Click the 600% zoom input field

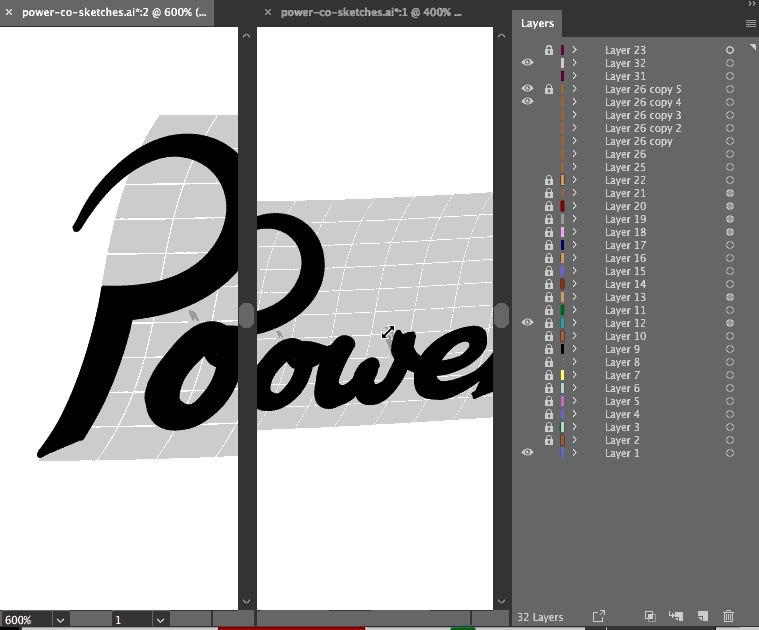click(x=27, y=620)
